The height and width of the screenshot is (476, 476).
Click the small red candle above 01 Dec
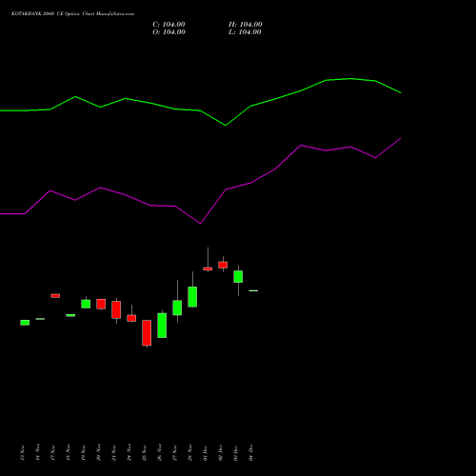tap(208, 268)
